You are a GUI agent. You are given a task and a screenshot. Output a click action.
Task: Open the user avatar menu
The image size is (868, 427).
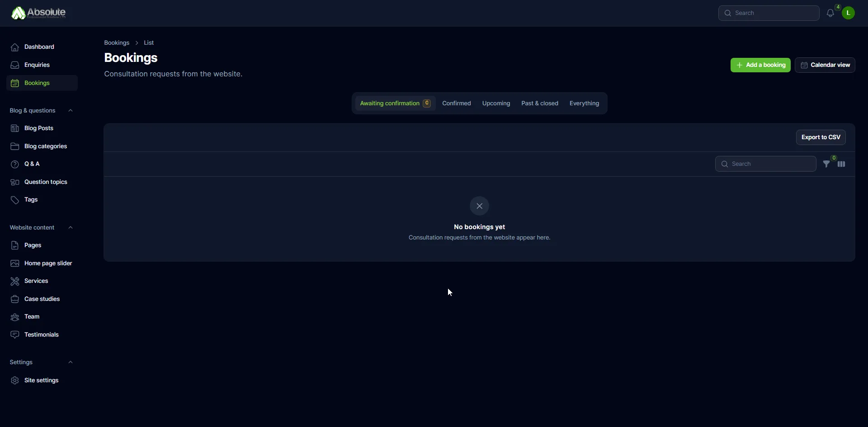coord(848,13)
